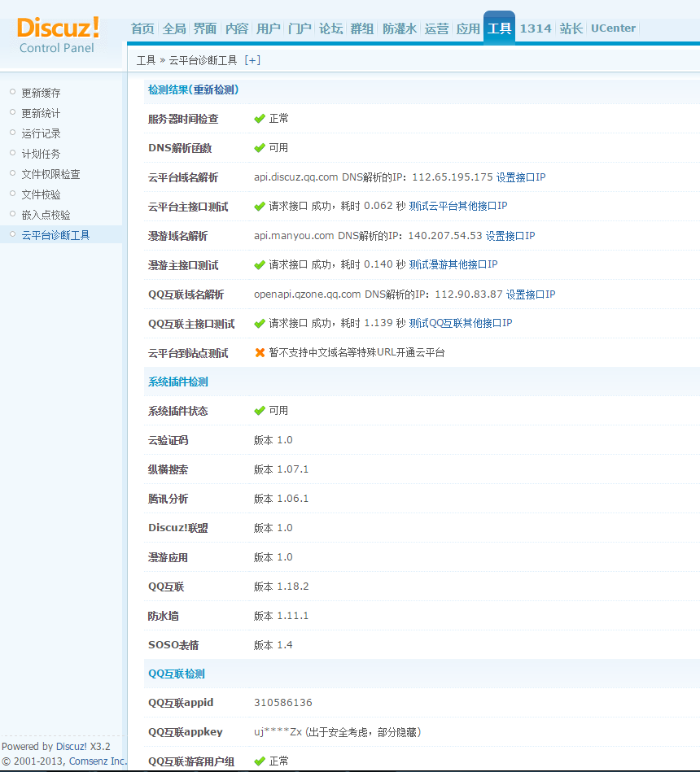
Task: Click the active 工具 navigation tab
Action: (499, 28)
